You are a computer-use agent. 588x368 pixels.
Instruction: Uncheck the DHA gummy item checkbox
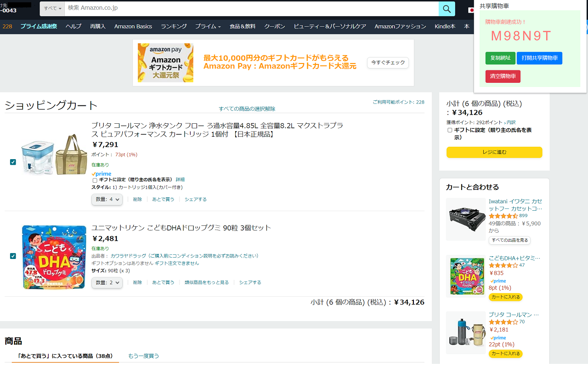pos(13,256)
